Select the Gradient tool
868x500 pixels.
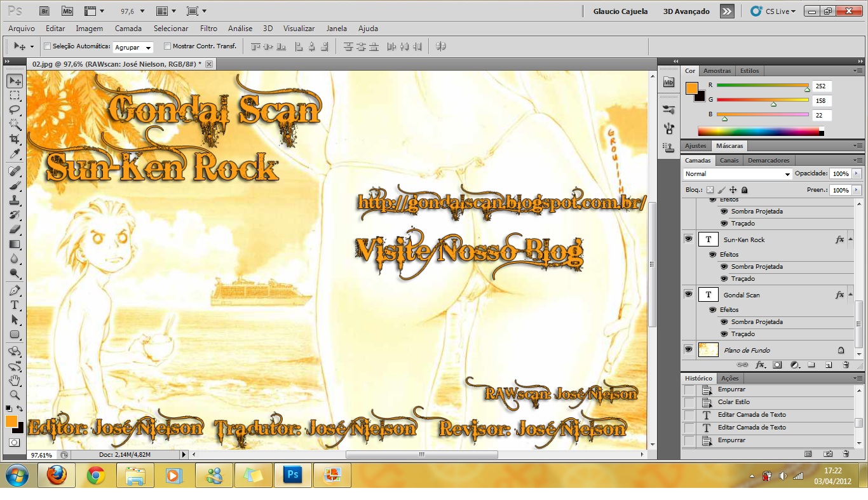(x=15, y=245)
